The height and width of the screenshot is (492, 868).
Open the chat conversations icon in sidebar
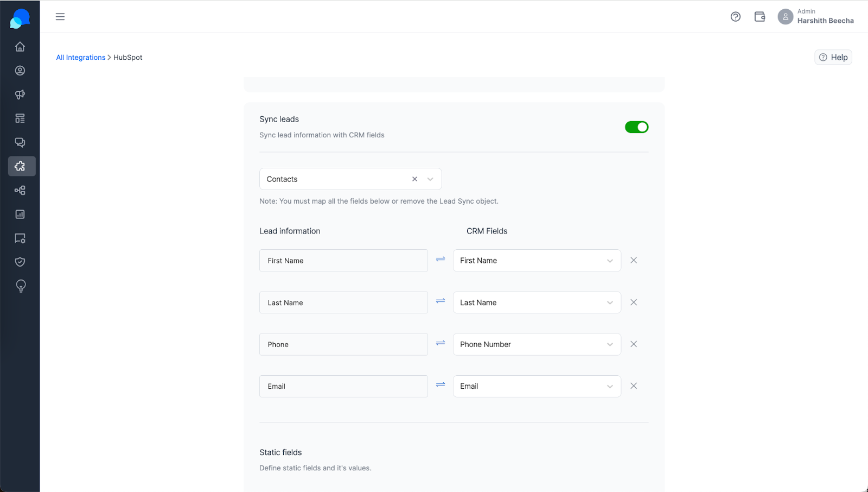point(20,142)
